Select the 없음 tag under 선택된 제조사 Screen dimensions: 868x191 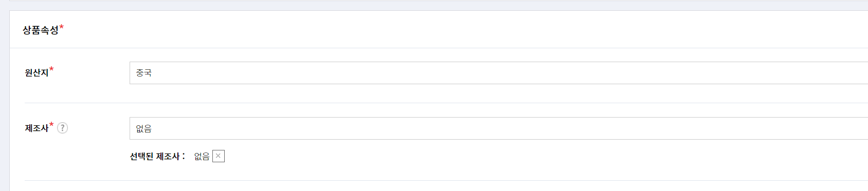coord(202,157)
